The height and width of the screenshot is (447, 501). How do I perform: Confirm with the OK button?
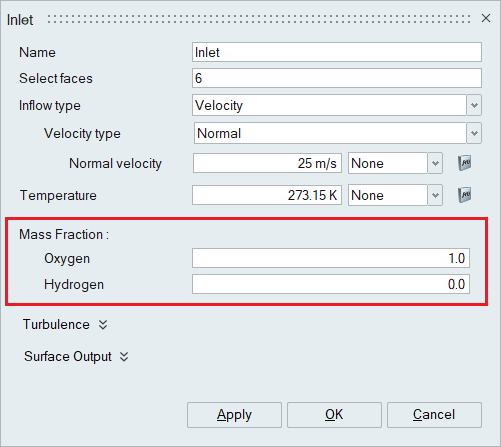334,415
